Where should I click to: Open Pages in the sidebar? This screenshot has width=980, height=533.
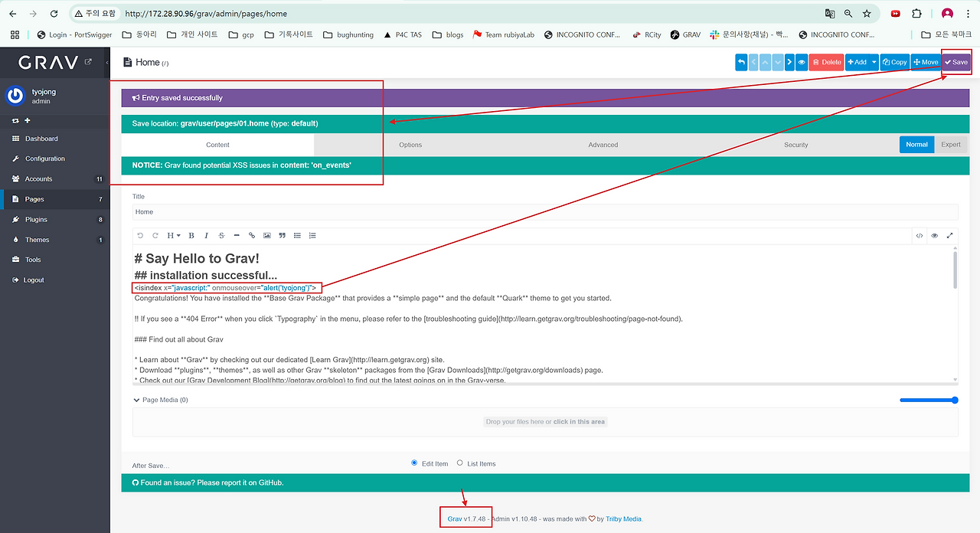click(x=55, y=199)
